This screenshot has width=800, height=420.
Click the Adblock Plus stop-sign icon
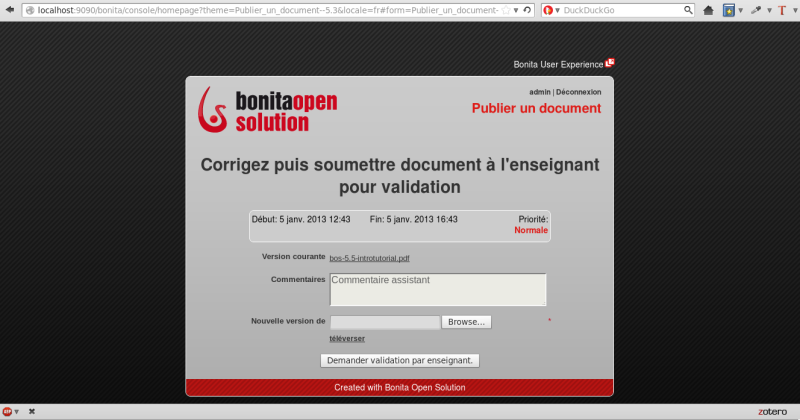(7, 411)
